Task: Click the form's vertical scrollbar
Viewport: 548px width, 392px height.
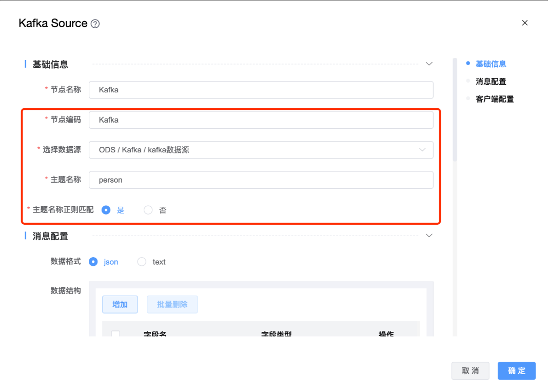Action: tap(455, 110)
